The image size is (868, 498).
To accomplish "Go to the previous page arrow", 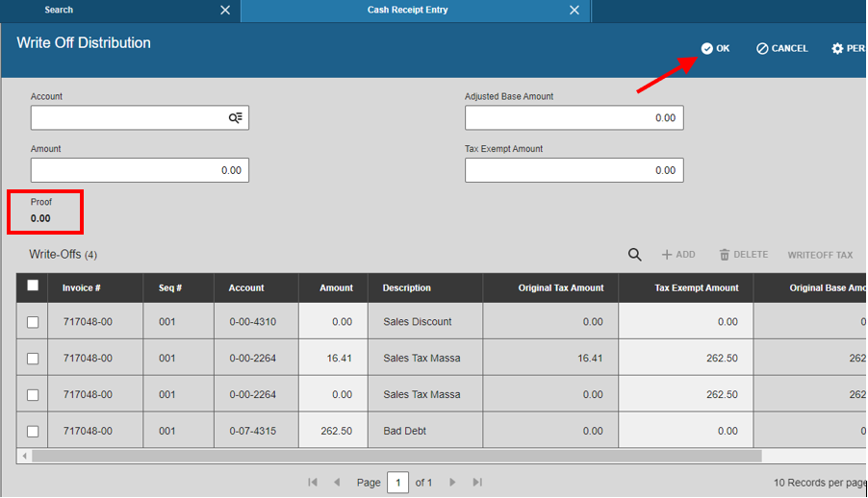I will pos(337,483).
